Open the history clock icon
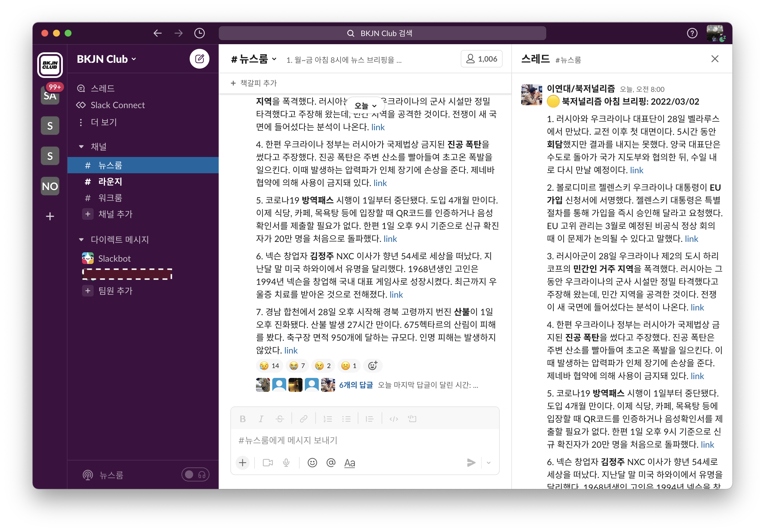 (199, 33)
